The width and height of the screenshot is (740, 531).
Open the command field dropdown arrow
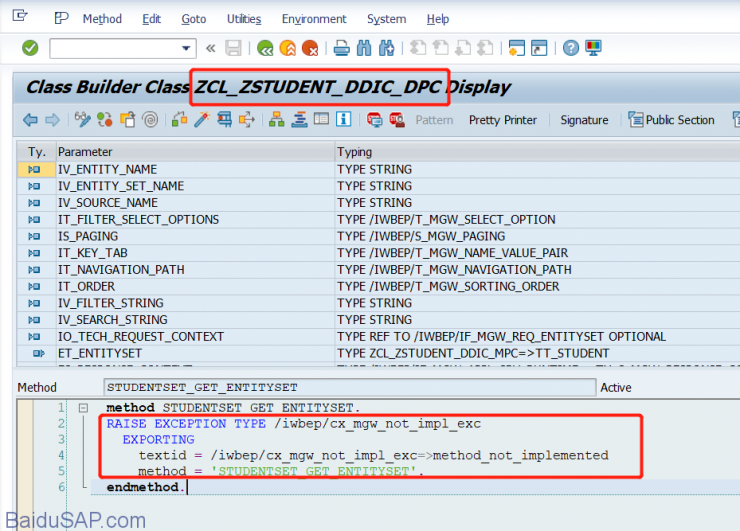tap(187, 48)
